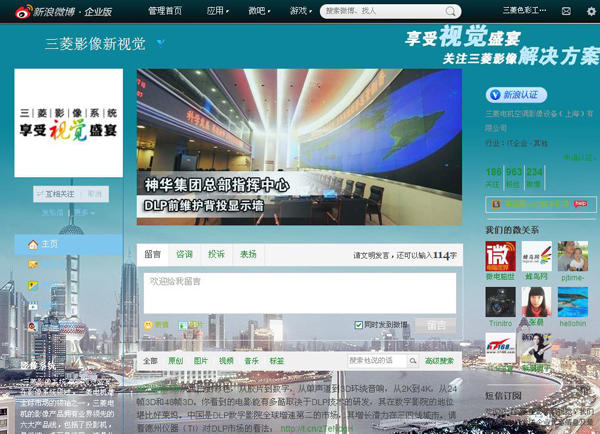Toggle the 同时发到微博 checkbox
Screen dimensions: 600x434
359,325
